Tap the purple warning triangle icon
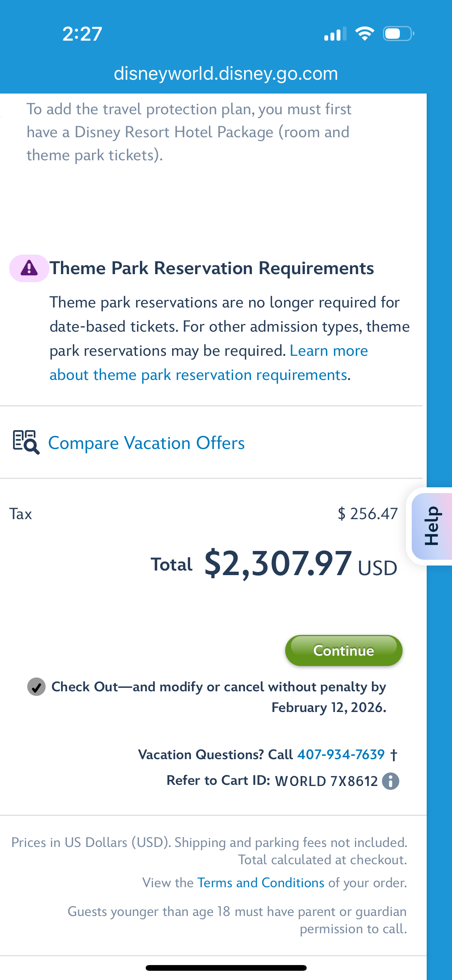The width and height of the screenshot is (452, 980). click(x=29, y=268)
